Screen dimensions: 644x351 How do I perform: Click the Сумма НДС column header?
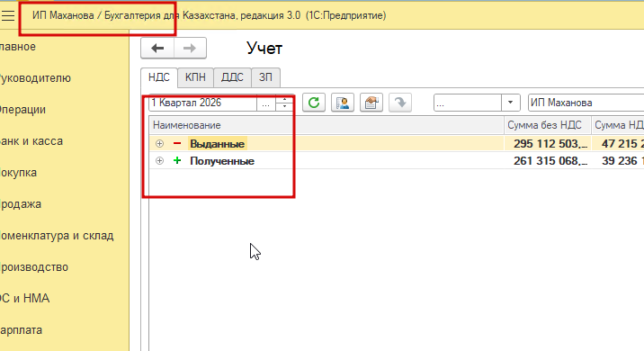pyautogui.click(x=618, y=125)
